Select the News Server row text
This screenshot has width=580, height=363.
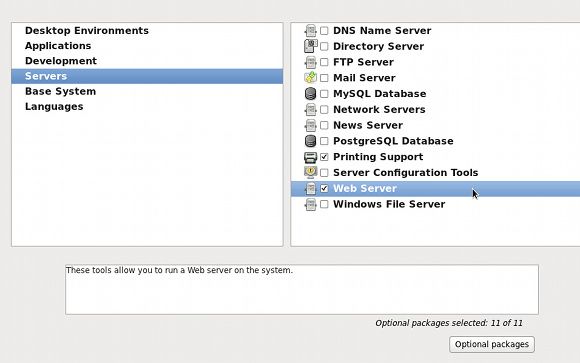[x=368, y=125]
